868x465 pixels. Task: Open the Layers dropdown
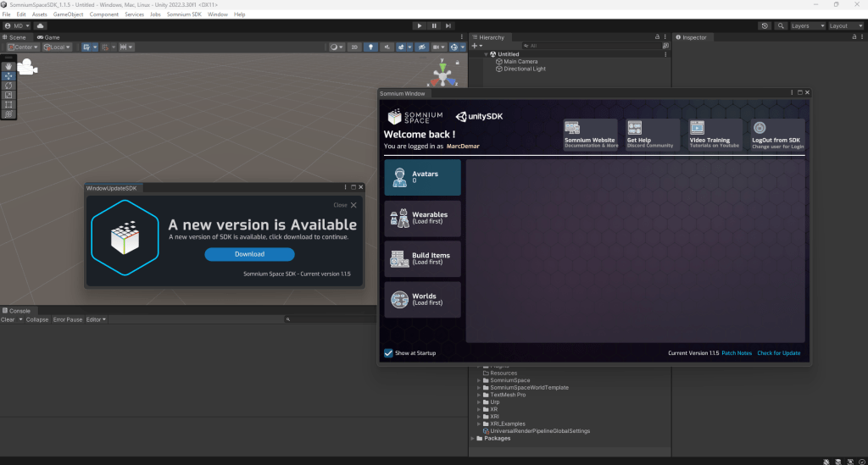coord(804,25)
